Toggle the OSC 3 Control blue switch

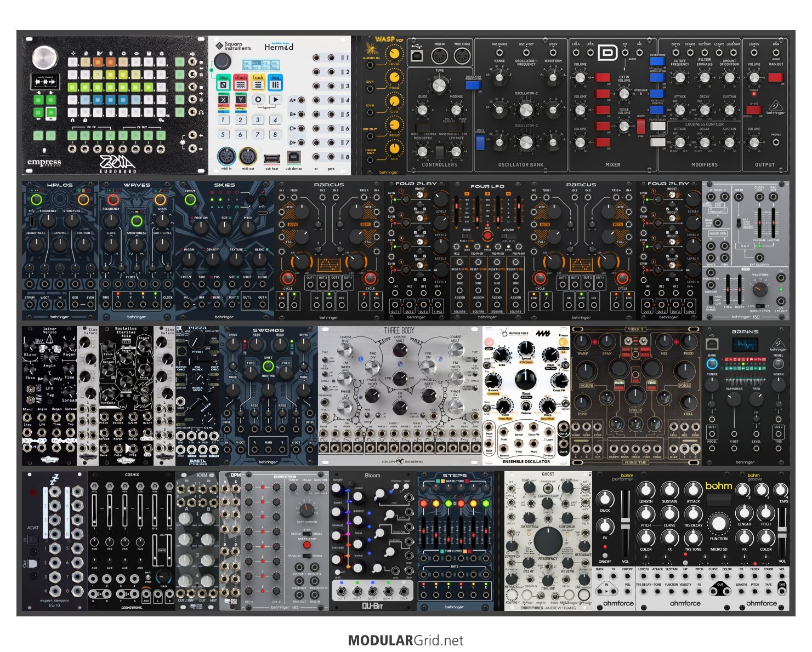(x=480, y=143)
